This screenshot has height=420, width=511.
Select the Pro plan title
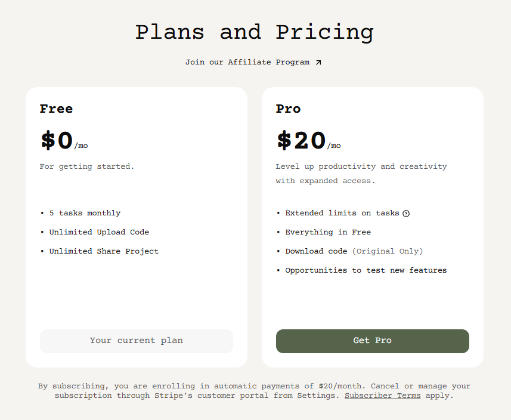tap(288, 109)
